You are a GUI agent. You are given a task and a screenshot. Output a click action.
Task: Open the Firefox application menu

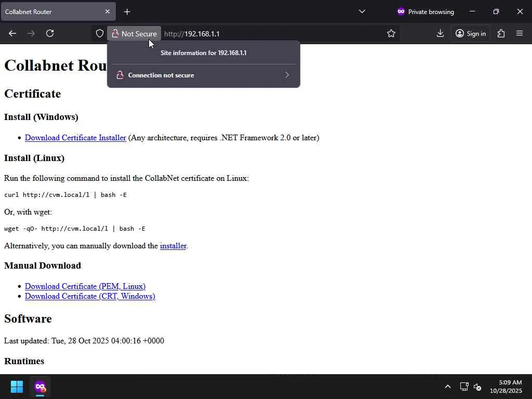pyautogui.click(x=520, y=33)
